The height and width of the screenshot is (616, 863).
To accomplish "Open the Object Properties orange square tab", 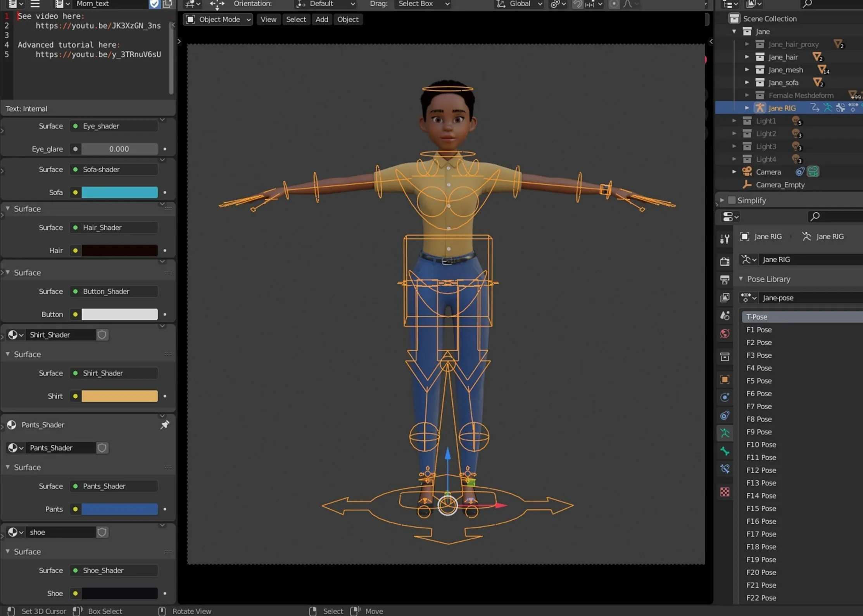I will point(725,379).
